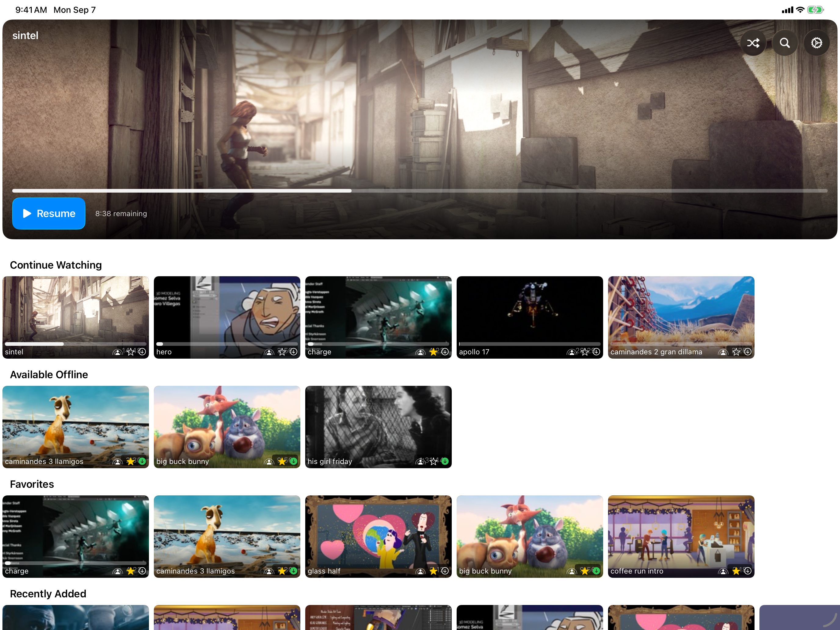Tap the Wi-Fi indicator in status bar
The image size is (840, 630).
pos(800,10)
